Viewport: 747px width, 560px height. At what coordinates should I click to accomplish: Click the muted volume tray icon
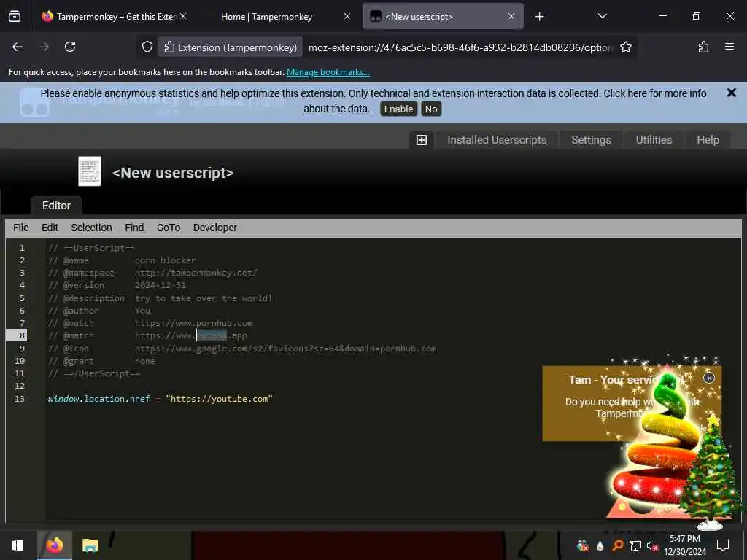(652, 545)
